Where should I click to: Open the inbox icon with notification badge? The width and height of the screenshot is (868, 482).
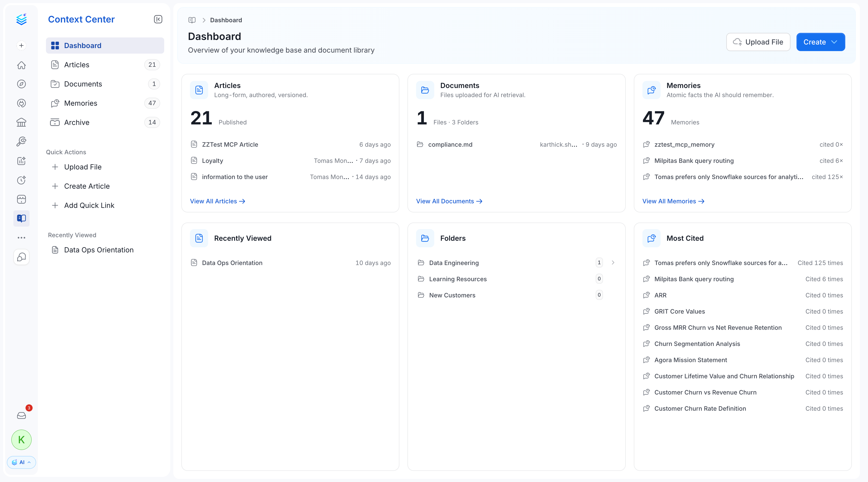pyautogui.click(x=21, y=415)
